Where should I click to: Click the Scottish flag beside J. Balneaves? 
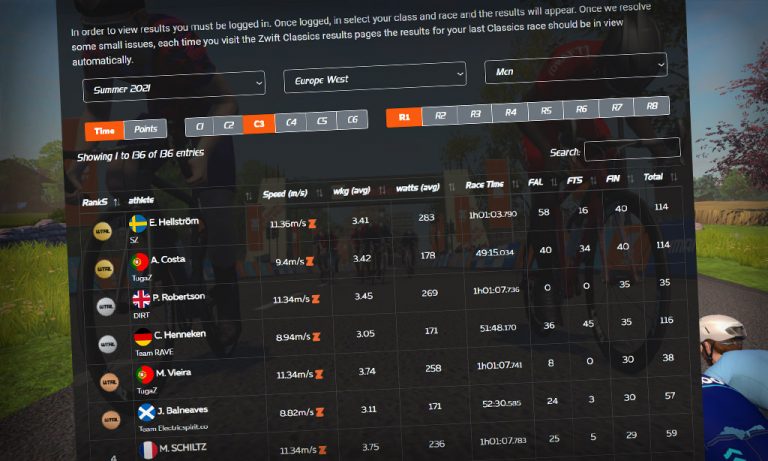click(x=146, y=412)
